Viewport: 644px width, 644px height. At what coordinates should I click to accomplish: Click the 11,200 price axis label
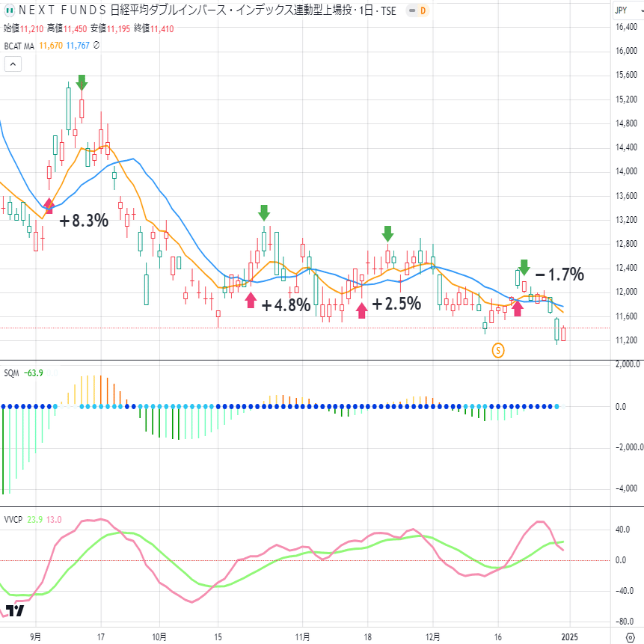[x=626, y=340]
